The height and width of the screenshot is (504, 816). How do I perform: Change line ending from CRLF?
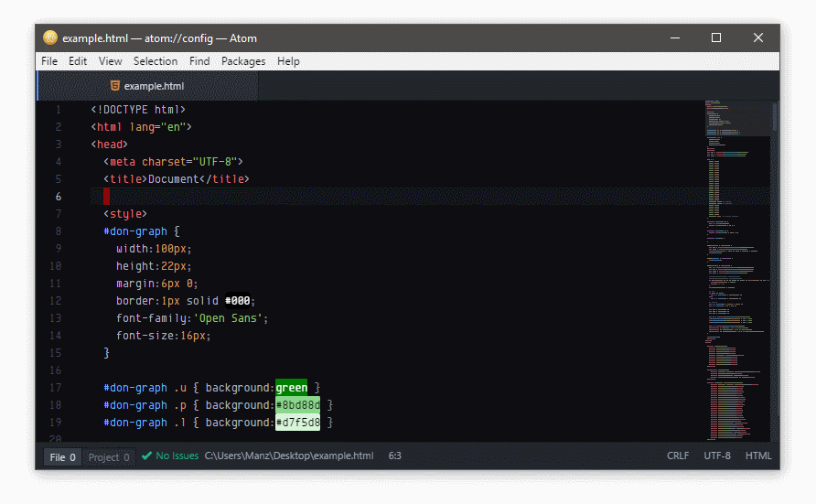[678, 456]
